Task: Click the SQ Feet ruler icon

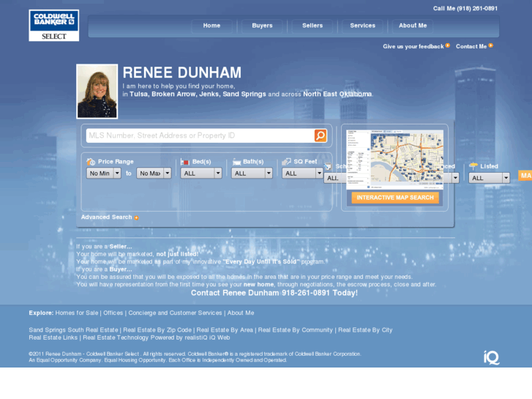Action: [x=286, y=162]
